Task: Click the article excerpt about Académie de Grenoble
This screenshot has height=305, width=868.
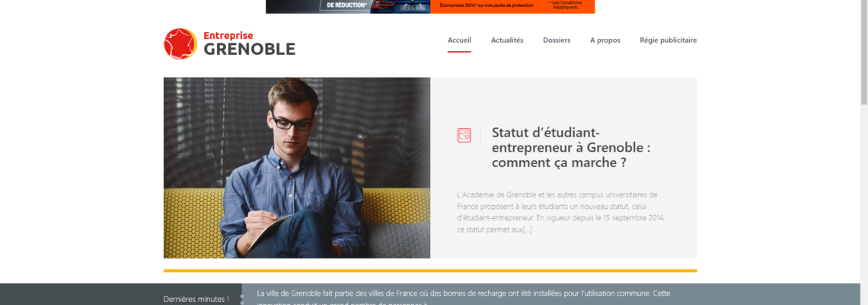Action: 560,212
